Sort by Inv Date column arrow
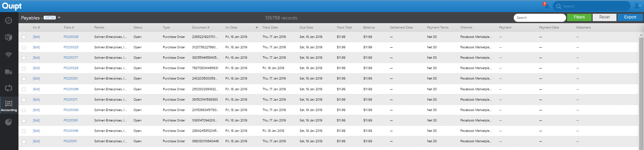This screenshot has width=644, height=150. (x=257, y=28)
